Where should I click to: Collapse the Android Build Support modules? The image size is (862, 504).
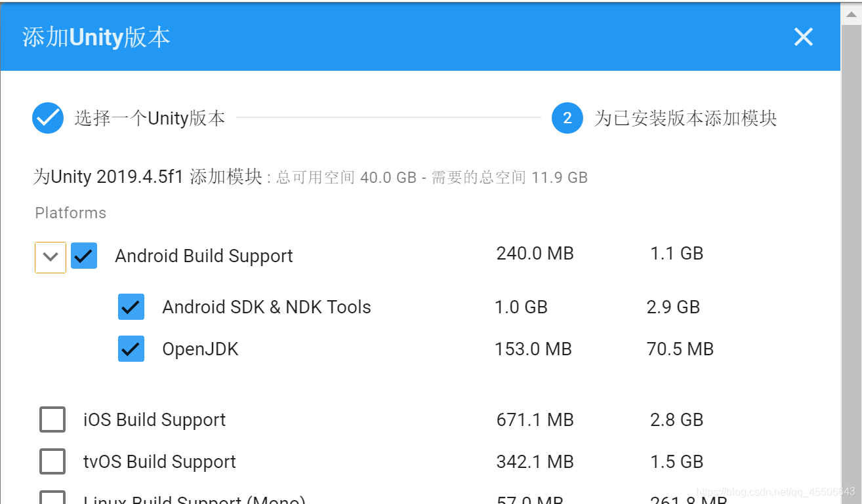51,257
